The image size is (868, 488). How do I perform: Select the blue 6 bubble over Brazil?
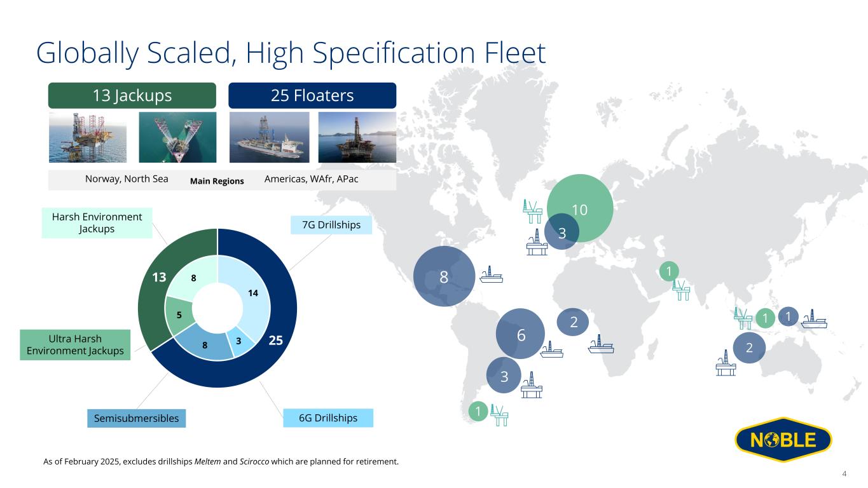(520, 334)
